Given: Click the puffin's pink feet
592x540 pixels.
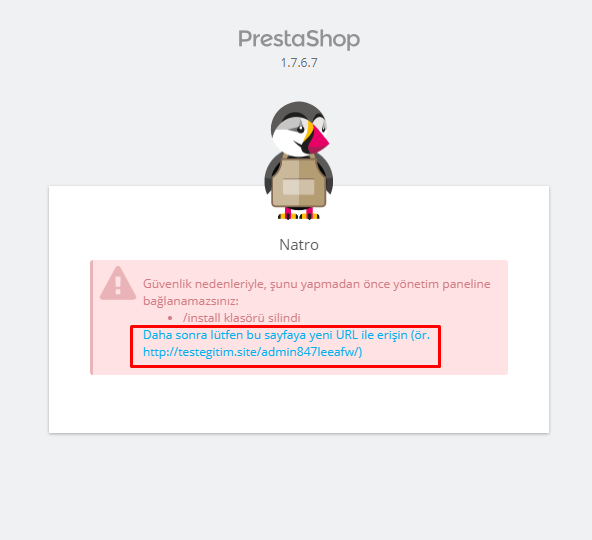Looking at the screenshot, I should coord(299,214).
